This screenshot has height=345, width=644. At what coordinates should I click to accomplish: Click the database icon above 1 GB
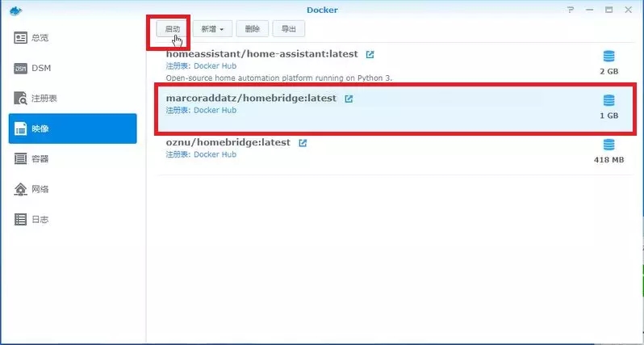coord(609,100)
